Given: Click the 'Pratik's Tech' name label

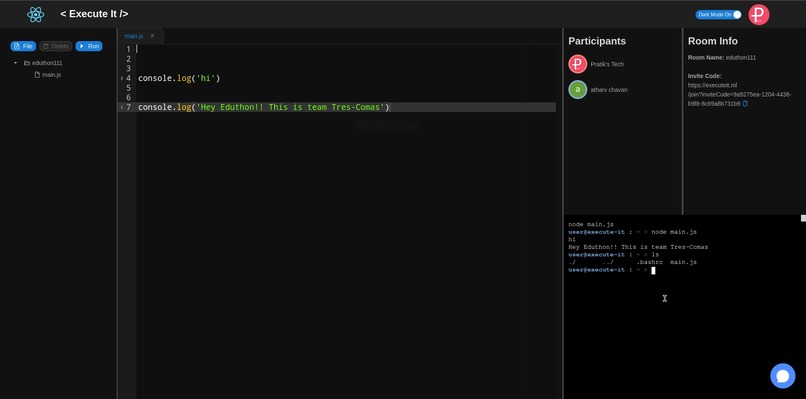Looking at the screenshot, I should tap(607, 64).
